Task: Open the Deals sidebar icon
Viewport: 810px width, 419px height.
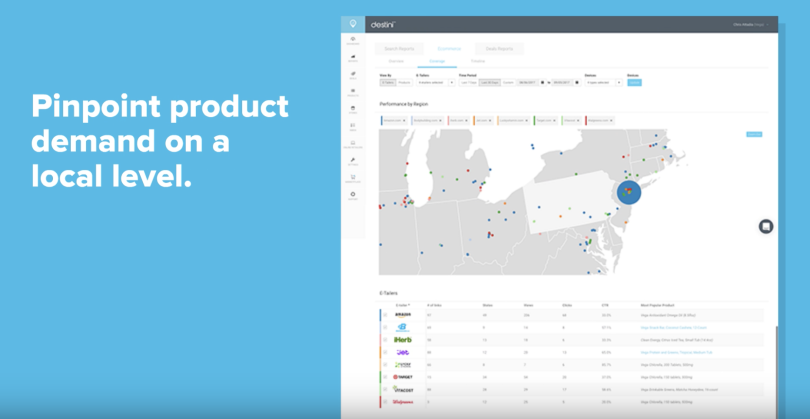Action: pyautogui.click(x=353, y=75)
